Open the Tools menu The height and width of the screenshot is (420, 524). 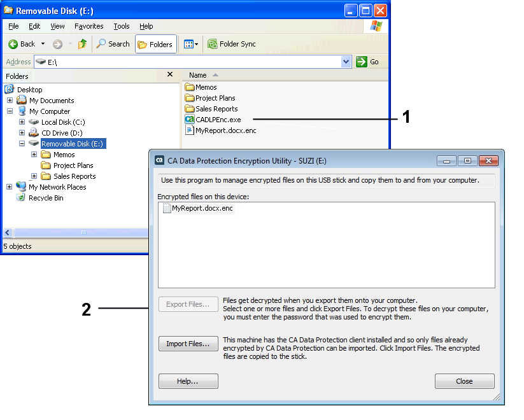click(x=122, y=26)
